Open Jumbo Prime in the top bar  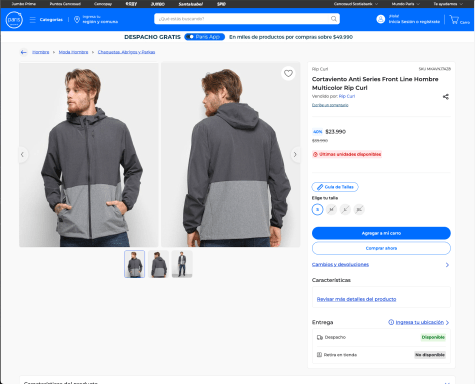[x=23, y=4]
